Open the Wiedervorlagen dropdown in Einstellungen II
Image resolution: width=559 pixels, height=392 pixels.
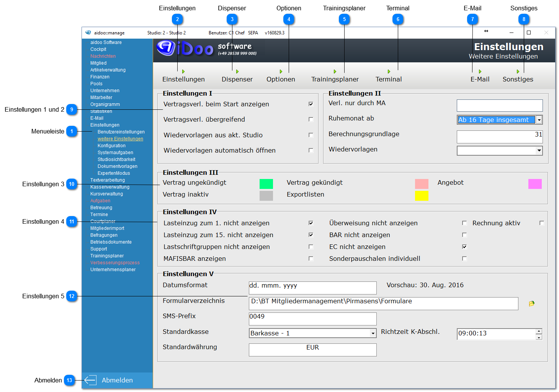(x=539, y=151)
